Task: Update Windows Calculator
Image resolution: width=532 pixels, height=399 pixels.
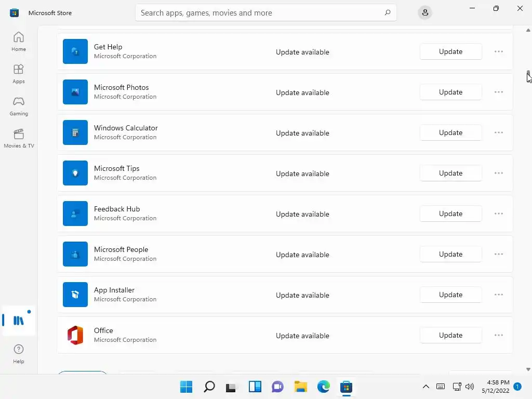Action: pyautogui.click(x=450, y=132)
